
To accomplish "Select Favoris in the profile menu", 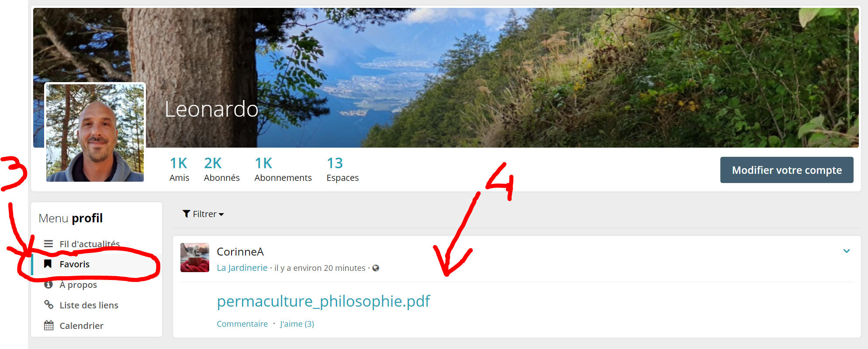I will coord(75,264).
